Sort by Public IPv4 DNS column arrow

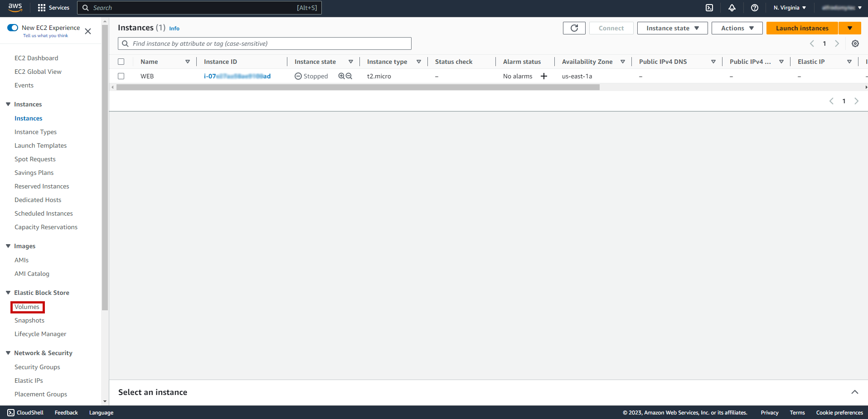coord(713,62)
